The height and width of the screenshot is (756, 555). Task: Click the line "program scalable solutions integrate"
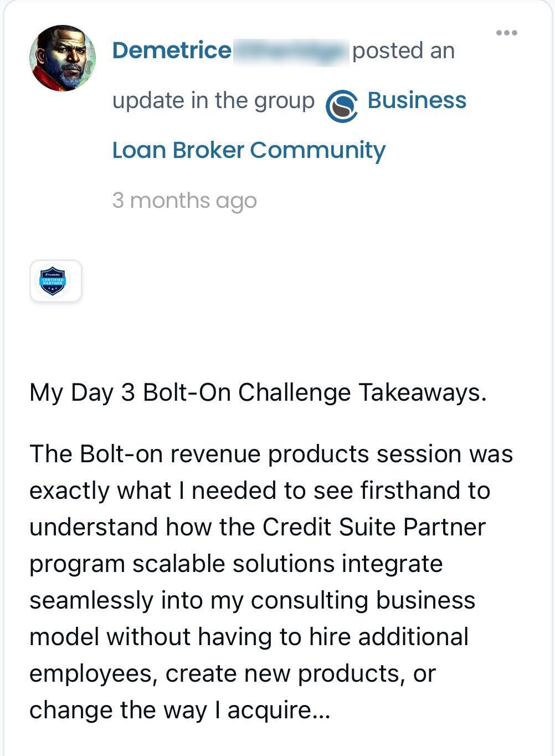point(236,564)
